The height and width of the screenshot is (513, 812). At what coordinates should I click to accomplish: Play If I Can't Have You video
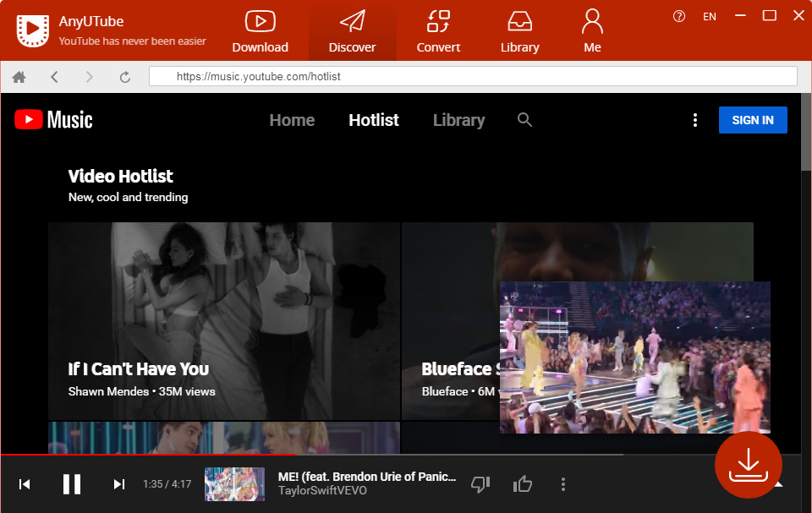pyautogui.click(x=223, y=321)
